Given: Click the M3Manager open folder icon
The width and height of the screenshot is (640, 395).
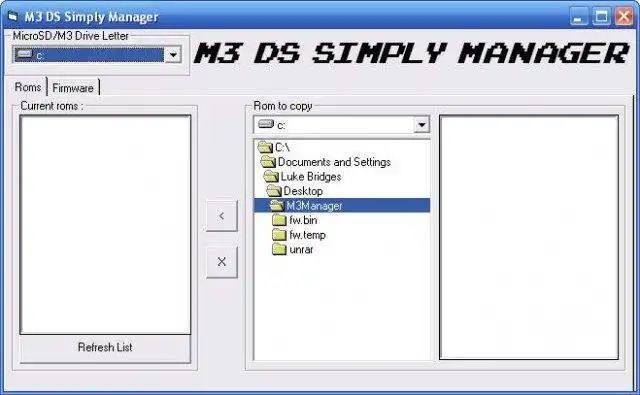Looking at the screenshot, I should tap(277, 206).
